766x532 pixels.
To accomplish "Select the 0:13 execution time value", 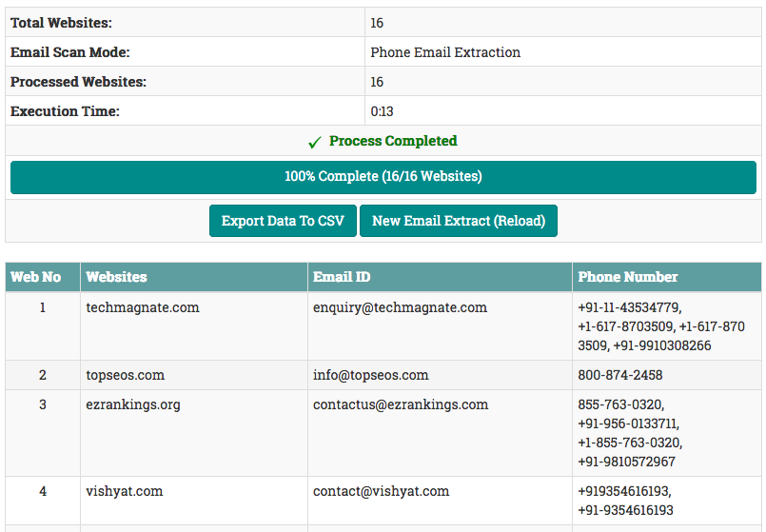I will point(382,111).
